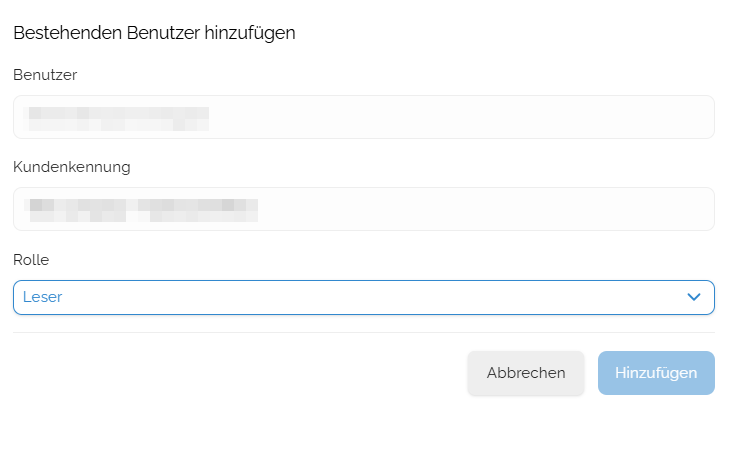Click the Benutzer field label
Image resolution: width=729 pixels, height=451 pixels.
click(x=45, y=75)
